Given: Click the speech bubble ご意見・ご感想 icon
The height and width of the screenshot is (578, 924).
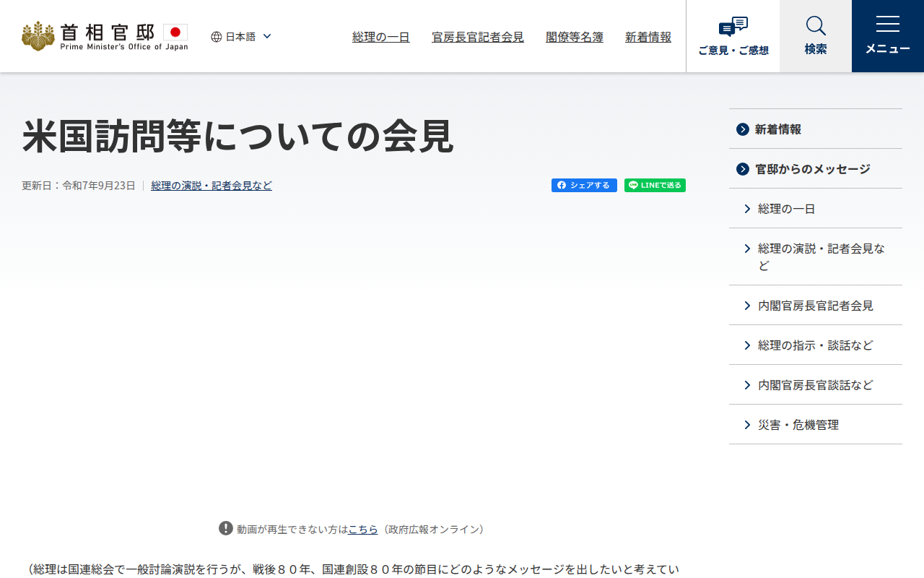Looking at the screenshot, I should (733, 27).
